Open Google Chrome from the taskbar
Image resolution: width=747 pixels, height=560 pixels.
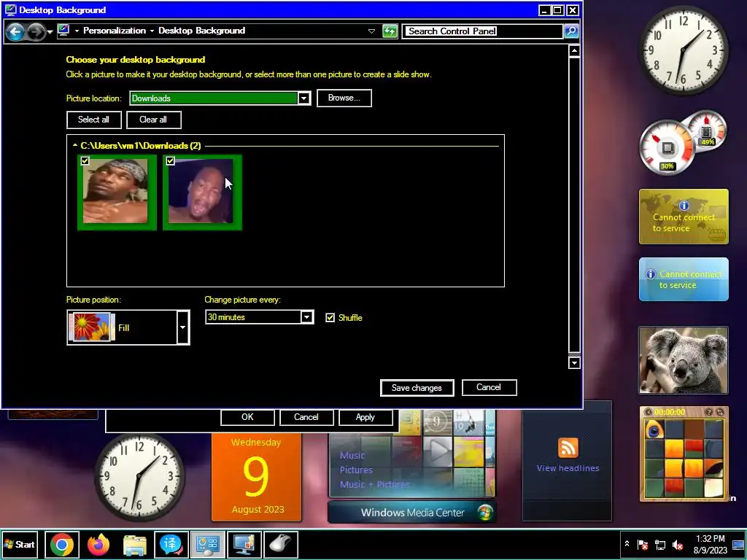(61, 544)
